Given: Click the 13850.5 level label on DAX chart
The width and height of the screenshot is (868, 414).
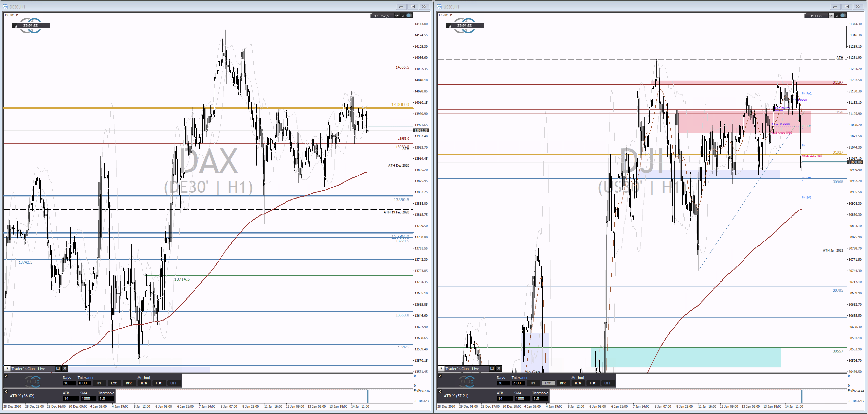Looking at the screenshot, I should [401, 200].
